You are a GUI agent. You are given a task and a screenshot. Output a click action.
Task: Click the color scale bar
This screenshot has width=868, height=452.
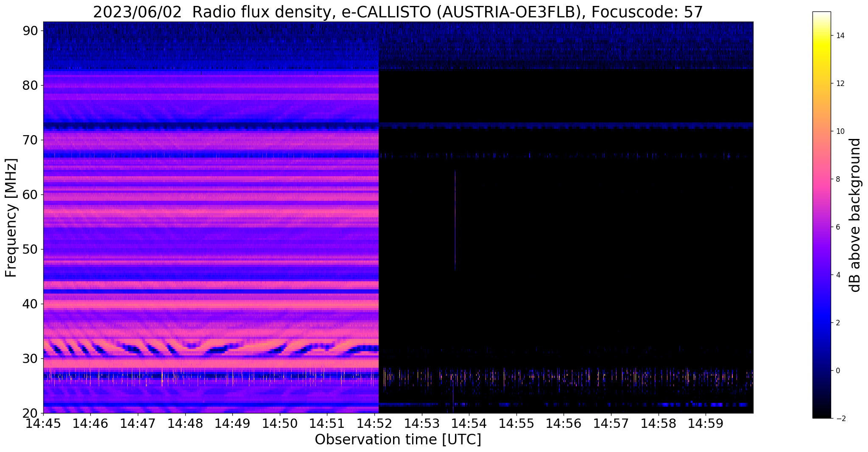click(x=821, y=215)
